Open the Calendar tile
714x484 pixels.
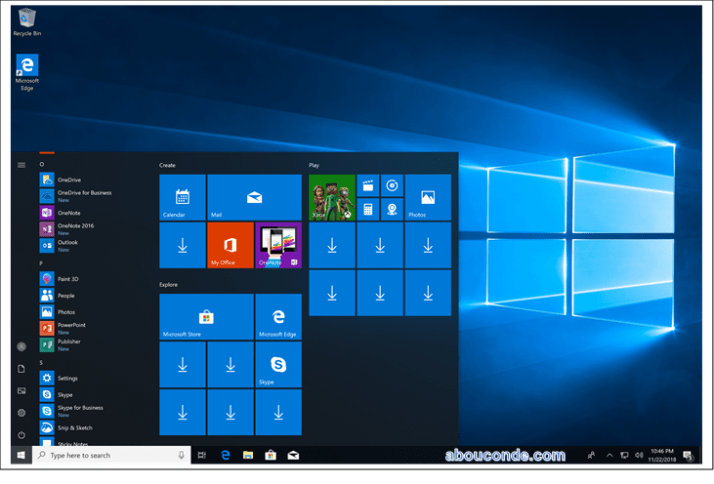click(x=182, y=197)
